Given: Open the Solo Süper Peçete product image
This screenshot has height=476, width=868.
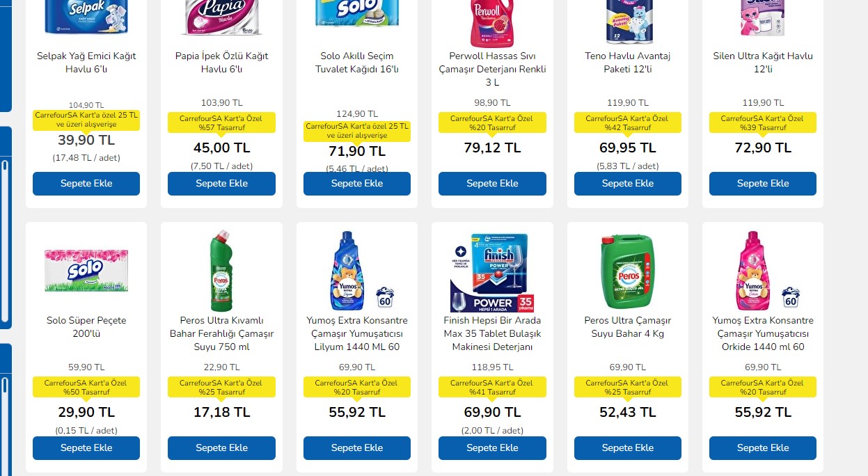Looking at the screenshot, I should [86, 270].
